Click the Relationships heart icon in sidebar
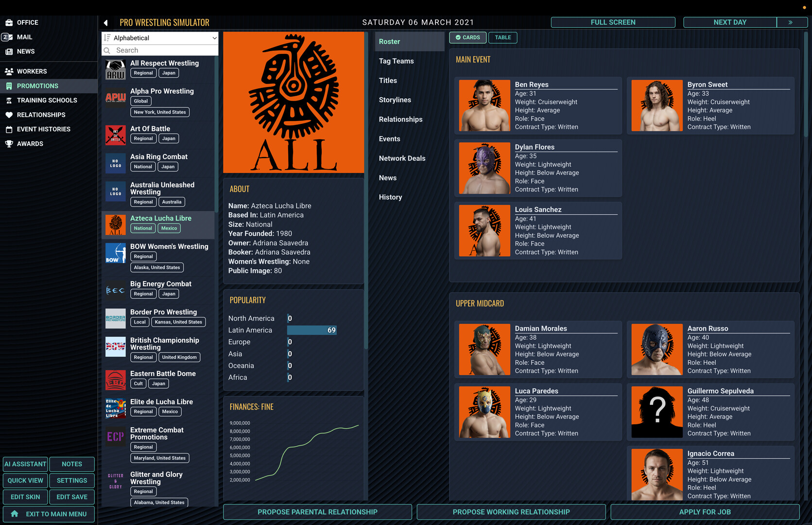This screenshot has width=812, height=525. (x=9, y=115)
